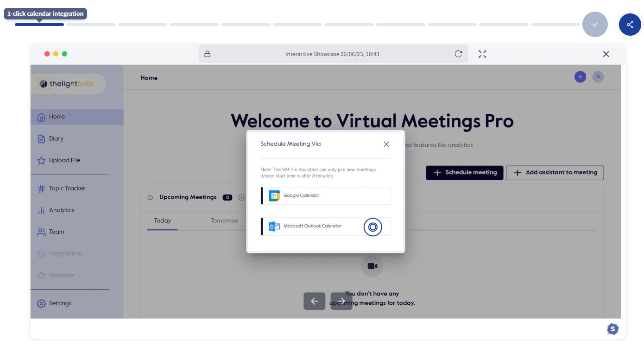This screenshot has width=644, height=352.
Task: Click the purple plus icon in header
Action: [580, 77]
